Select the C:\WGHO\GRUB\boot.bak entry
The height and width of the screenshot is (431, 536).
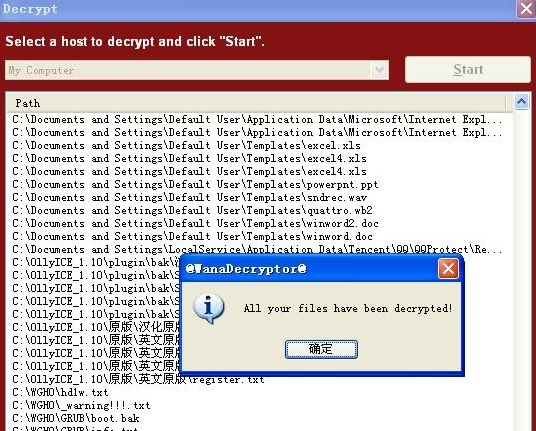point(76,418)
